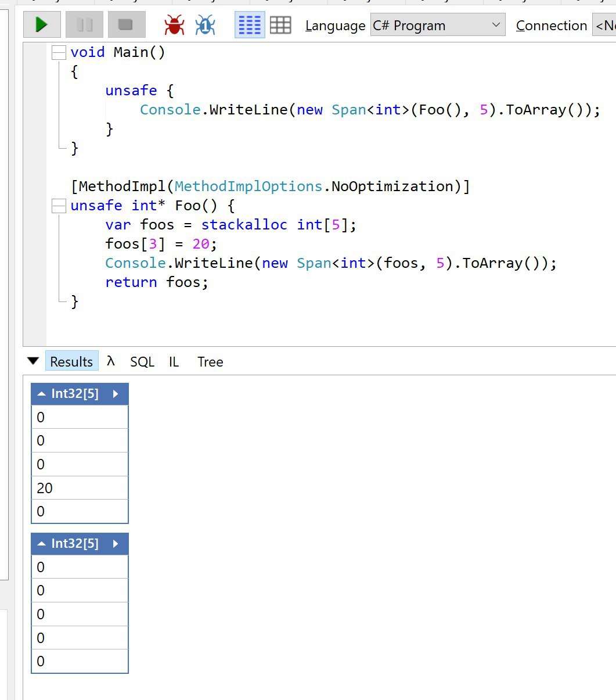616x700 pixels.
Task: Open the first Int32[5] table's right-arrow menu
Action: tap(116, 394)
